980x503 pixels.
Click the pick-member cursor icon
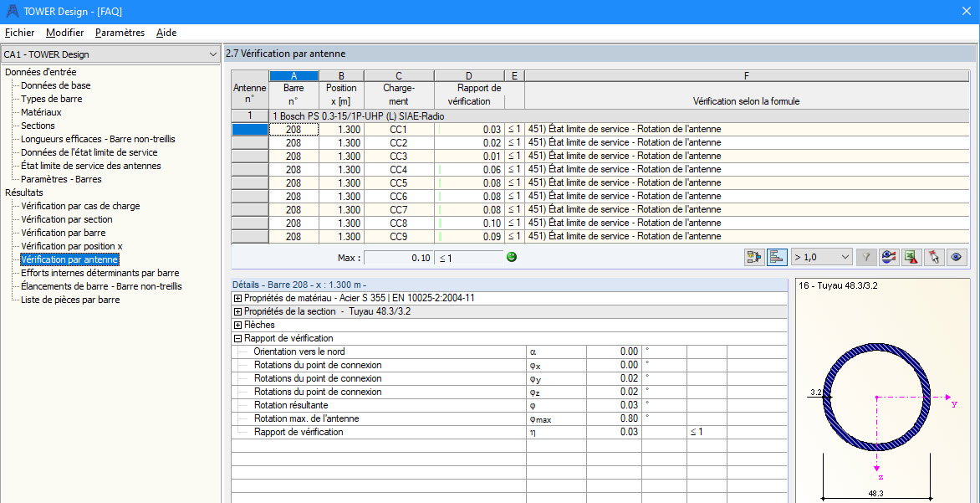[x=933, y=256]
